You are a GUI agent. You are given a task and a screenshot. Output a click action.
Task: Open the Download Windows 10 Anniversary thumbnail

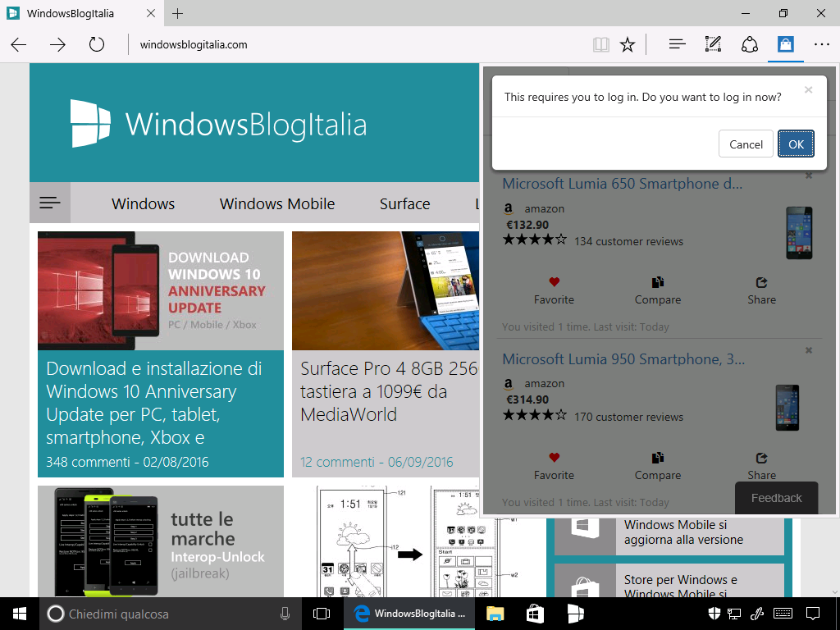pyautogui.click(x=161, y=291)
